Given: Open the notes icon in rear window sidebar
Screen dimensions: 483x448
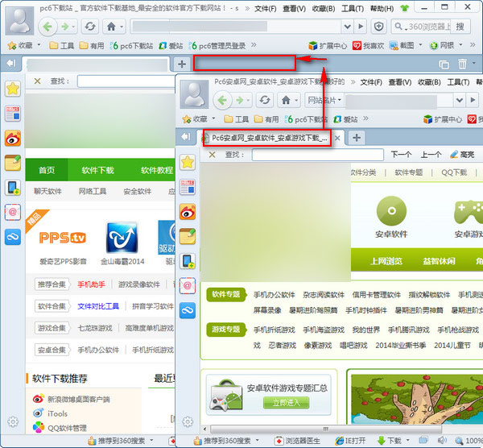Looking at the screenshot, I should click(13, 163).
